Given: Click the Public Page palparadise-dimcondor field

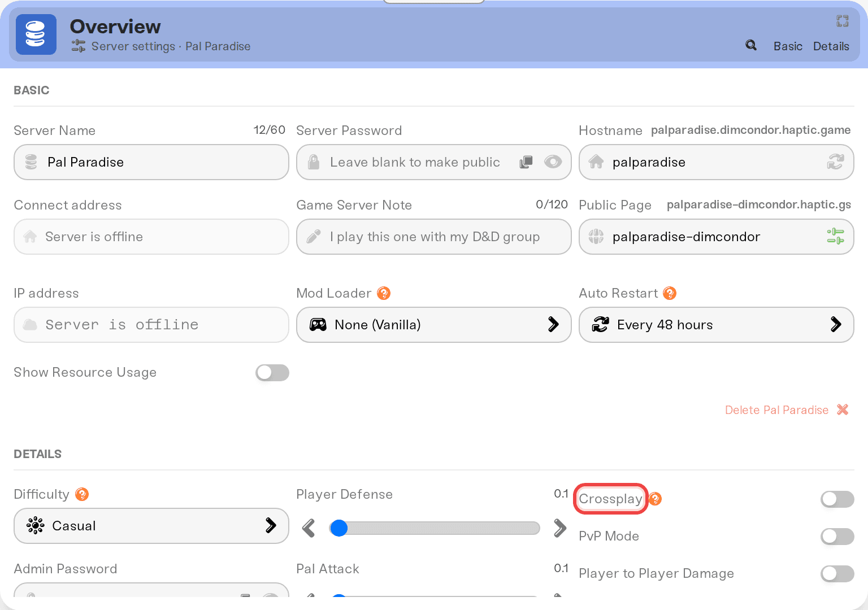Looking at the screenshot, I should click(717, 237).
